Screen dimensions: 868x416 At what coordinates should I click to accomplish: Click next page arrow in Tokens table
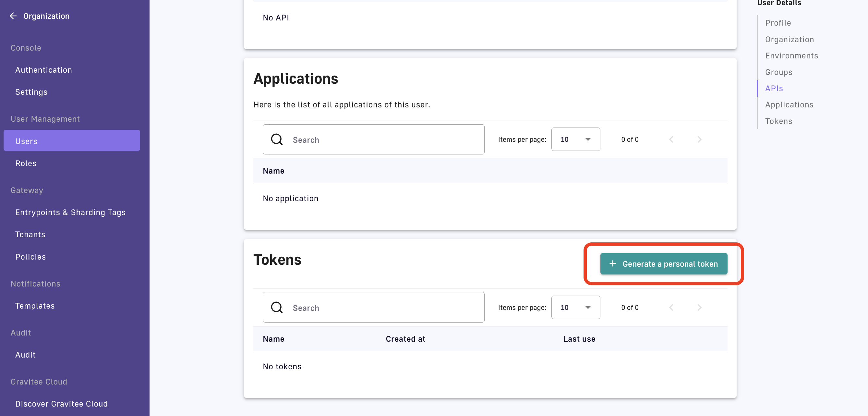tap(699, 307)
